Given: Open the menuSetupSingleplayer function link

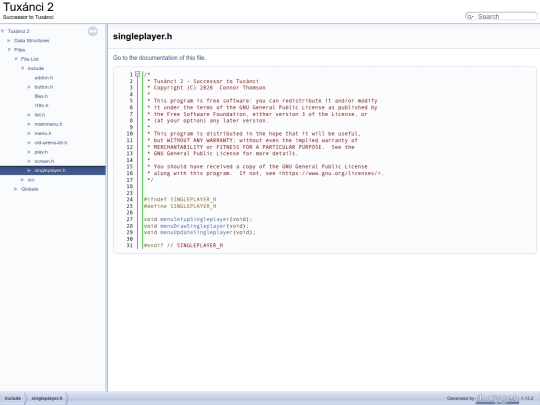Looking at the screenshot, I should tap(195, 219).
